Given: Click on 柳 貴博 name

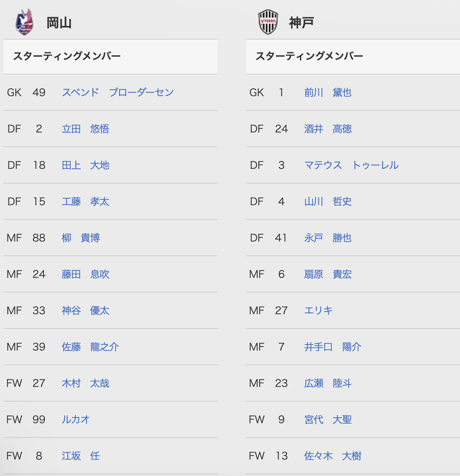Looking at the screenshot, I should click(x=81, y=238).
